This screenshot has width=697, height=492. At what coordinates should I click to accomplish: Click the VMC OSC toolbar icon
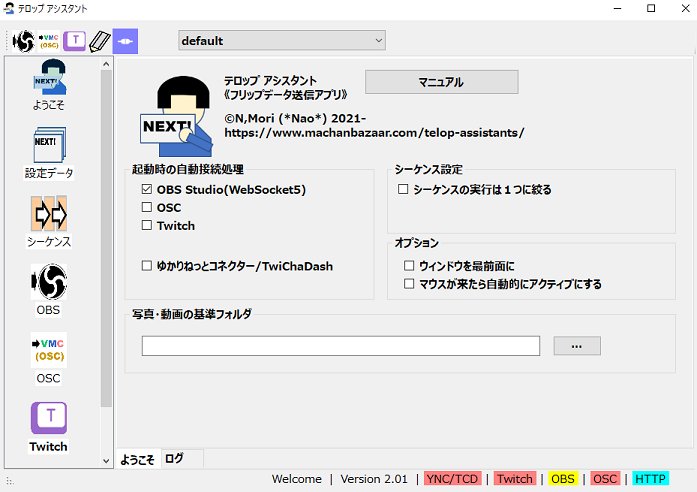click(x=49, y=41)
